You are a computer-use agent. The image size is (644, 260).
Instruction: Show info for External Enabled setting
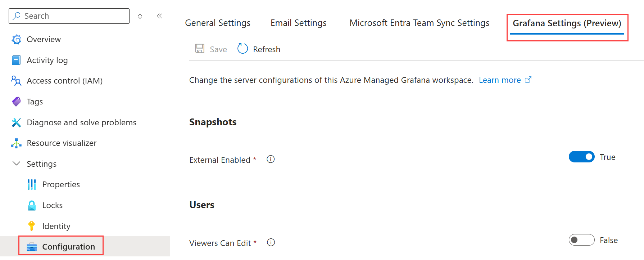(x=271, y=159)
